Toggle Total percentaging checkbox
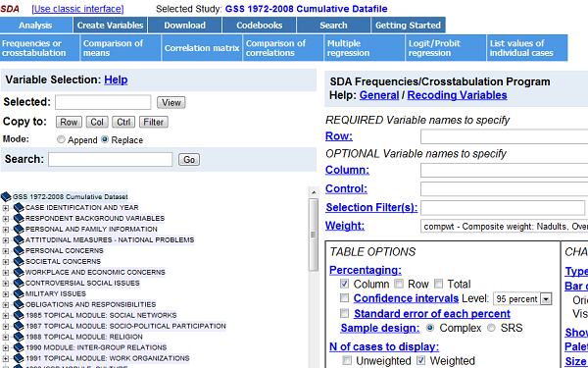The width and height of the screenshot is (588, 368). (438, 284)
